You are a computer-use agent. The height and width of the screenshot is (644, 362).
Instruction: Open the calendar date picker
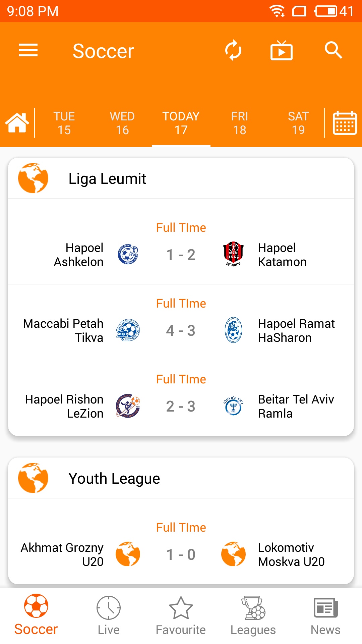[x=344, y=123]
